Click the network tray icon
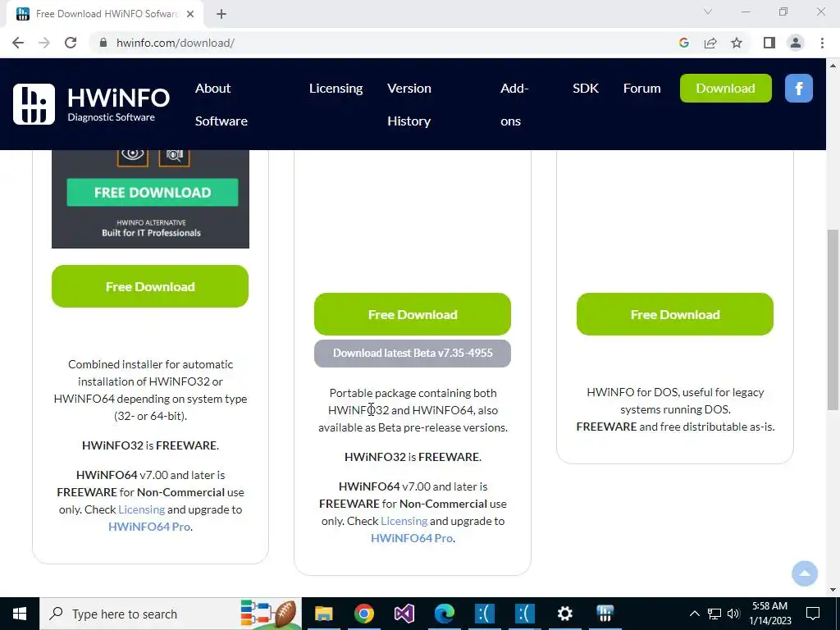 [x=714, y=614]
